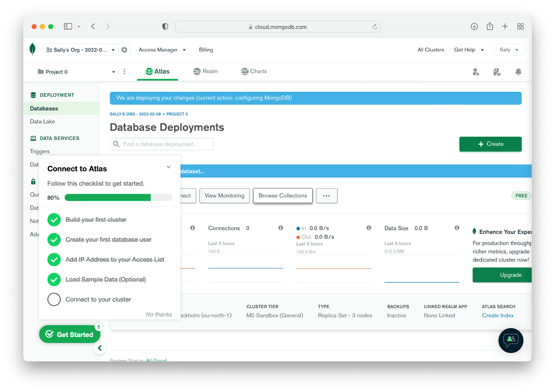The image size is (555, 392).
Task: Reload the page using refresh icon
Action: click(x=375, y=27)
